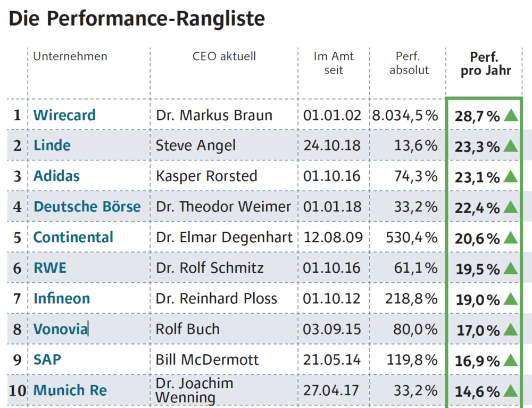The image size is (532, 408).
Task: Click the green up arrow in Wirecard row
Action: click(x=511, y=115)
